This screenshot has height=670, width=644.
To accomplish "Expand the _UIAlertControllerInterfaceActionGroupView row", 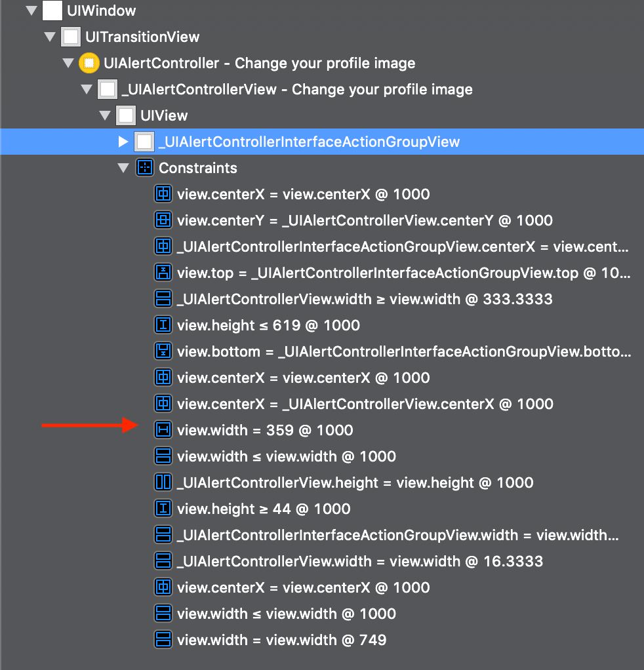I will tap(123, 142).
